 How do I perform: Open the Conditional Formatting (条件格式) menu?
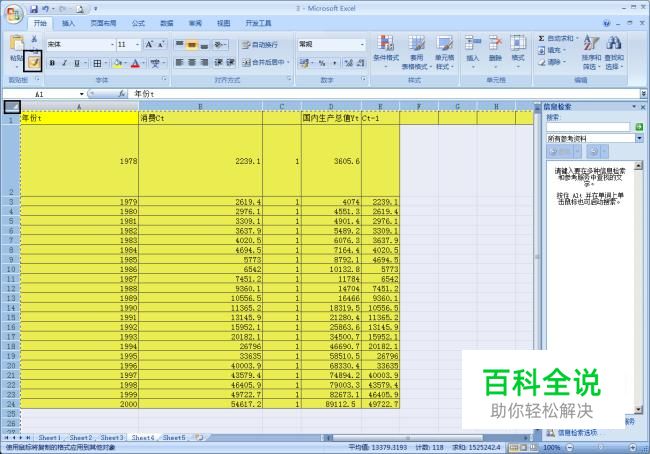pos(386,53)
